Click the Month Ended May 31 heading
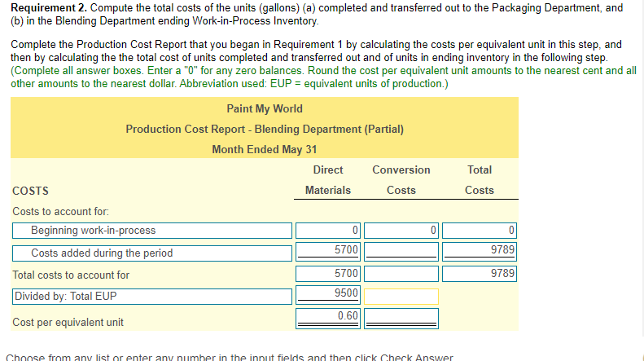The height and width of the screenshot is (361, 644). pos(265,149)
